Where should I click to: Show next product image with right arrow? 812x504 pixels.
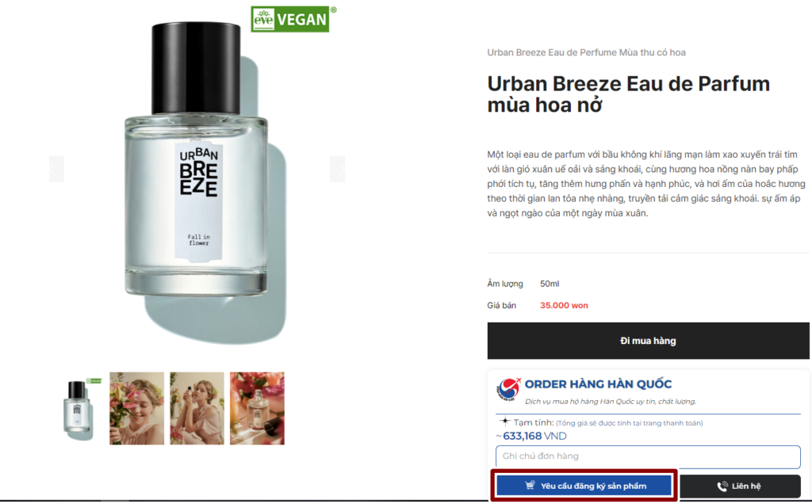click(x=337, y=170)
